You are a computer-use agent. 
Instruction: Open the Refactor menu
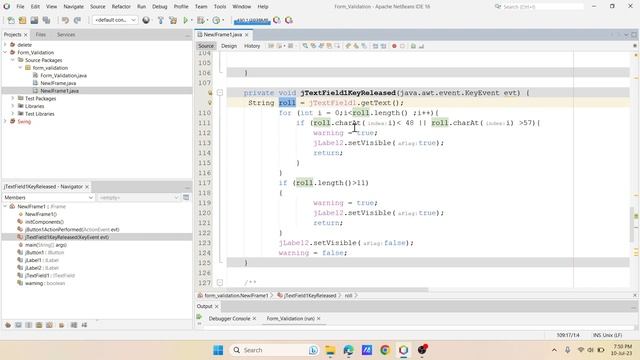point(121,7)
